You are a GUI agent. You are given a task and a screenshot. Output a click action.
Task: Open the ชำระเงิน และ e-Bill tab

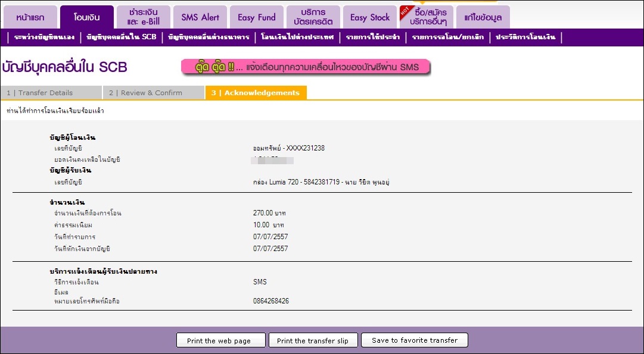pos(144,17)
